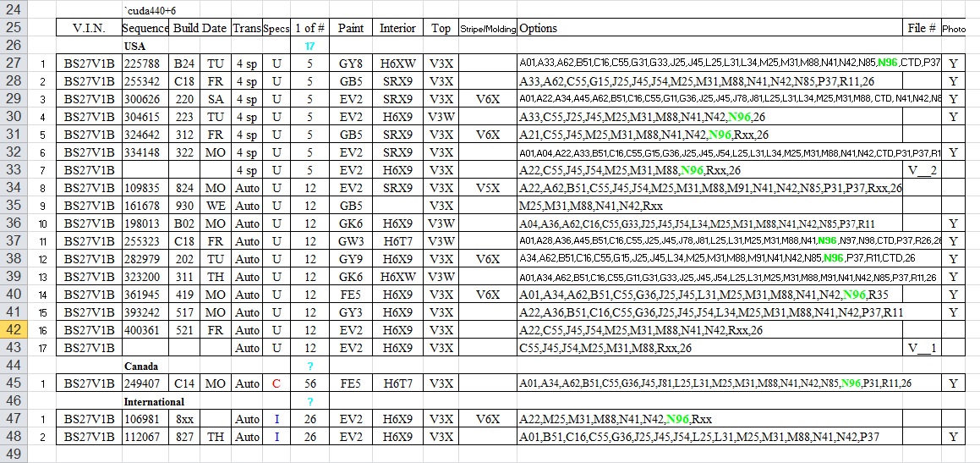Select the red 'C' Specs cell

coord(276,383)
